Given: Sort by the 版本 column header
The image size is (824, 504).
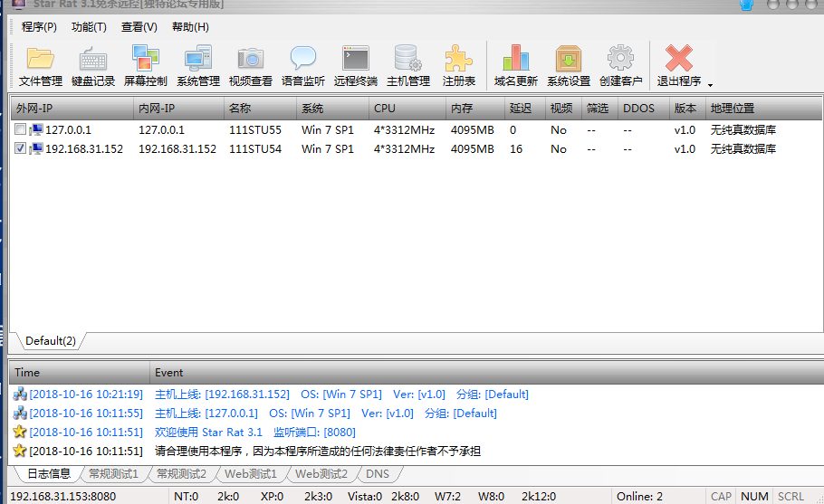Looking at the screenshot, I should 687,109.
